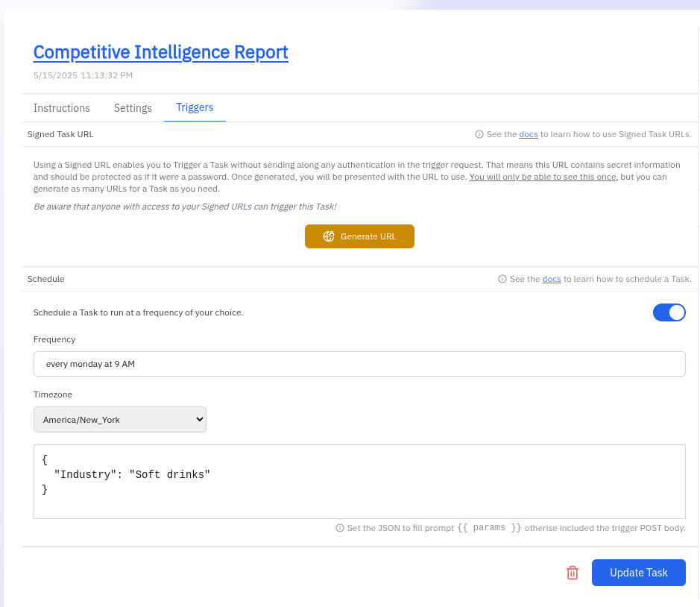Click the 'Signed Task URL' section header
700x607 pixels.
pos(60,135)
